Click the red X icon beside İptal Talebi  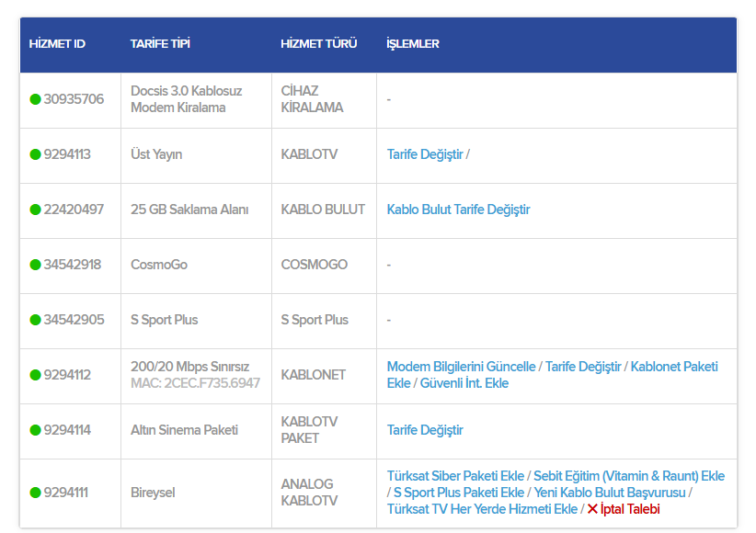coord(592,509)
